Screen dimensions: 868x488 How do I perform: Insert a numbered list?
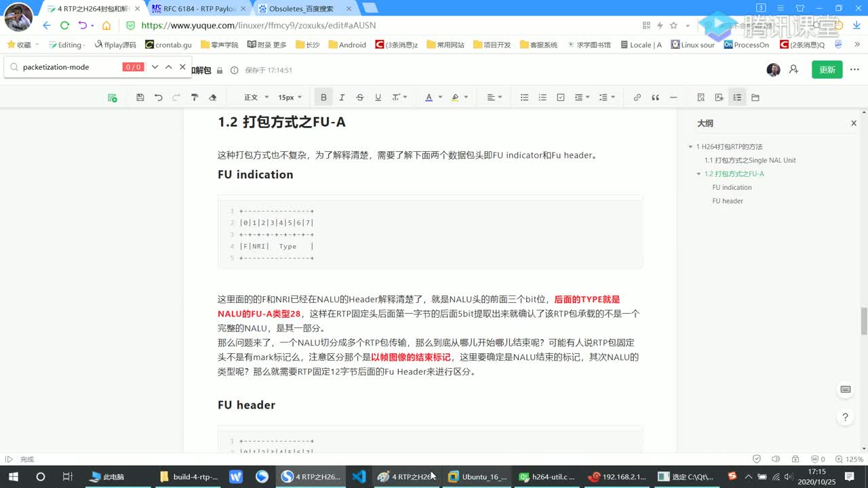click(542, 98)
